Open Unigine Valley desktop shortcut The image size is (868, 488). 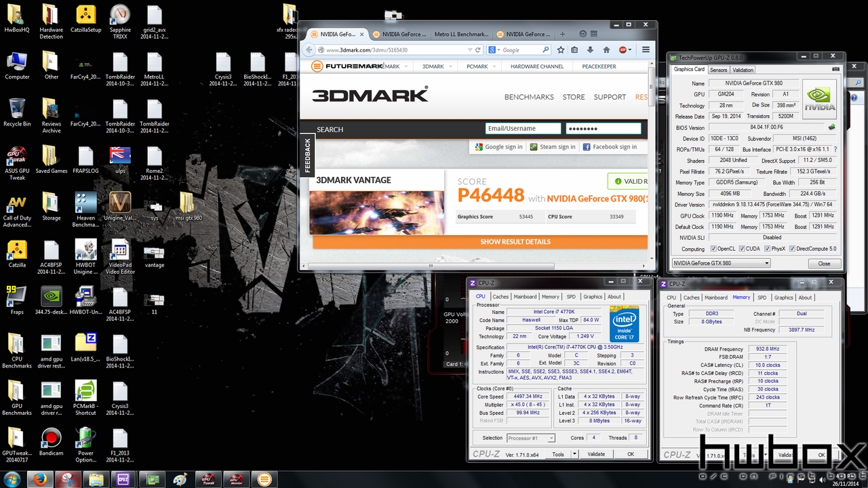(x=120, y=206)
